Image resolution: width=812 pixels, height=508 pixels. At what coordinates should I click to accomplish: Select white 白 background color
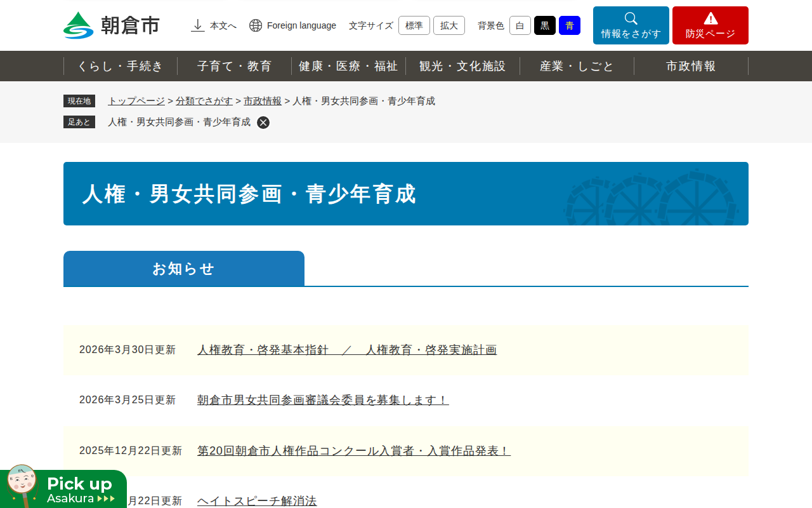520,25
